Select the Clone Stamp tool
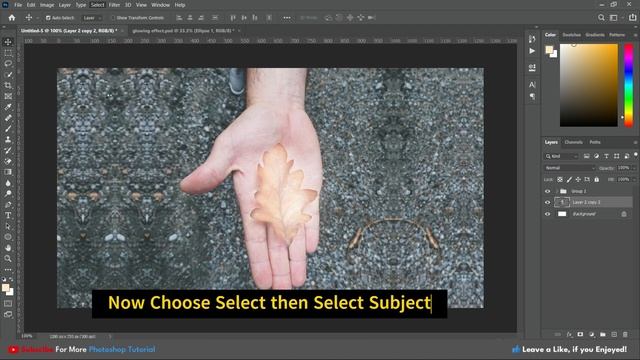The height and width of the screenshot is (360, 640). click(8, 140)
